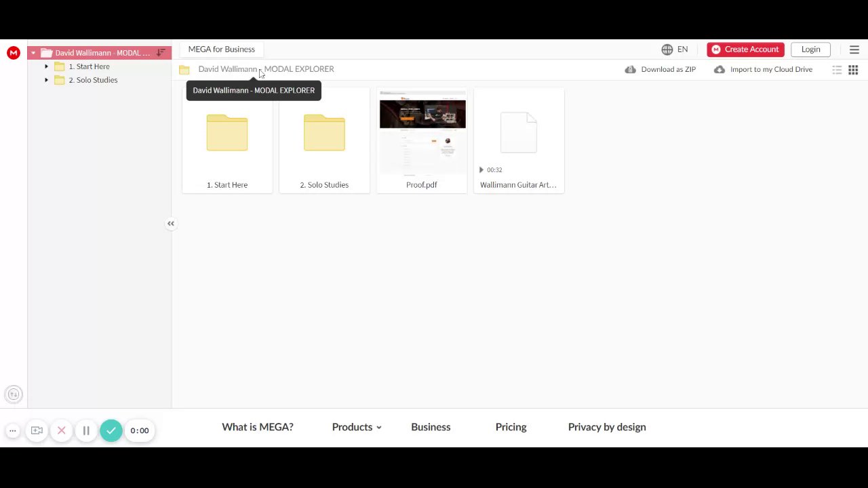Toggle the recorder camera icon

(37, 430)
